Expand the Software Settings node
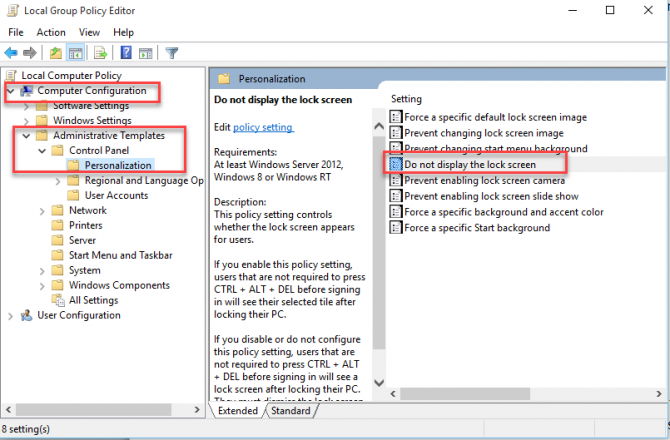This screenshot has width=670, height=440. click(x=26, y=106)
